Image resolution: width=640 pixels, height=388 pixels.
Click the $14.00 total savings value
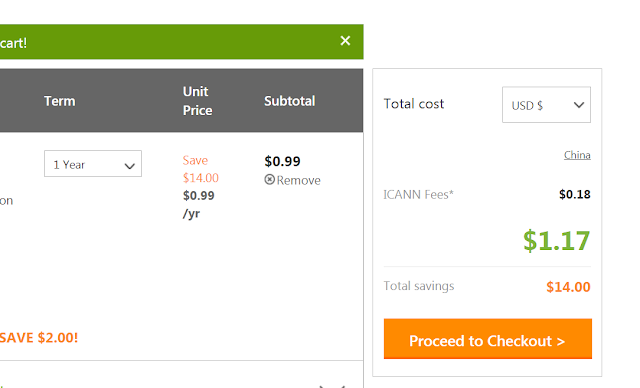568,287
